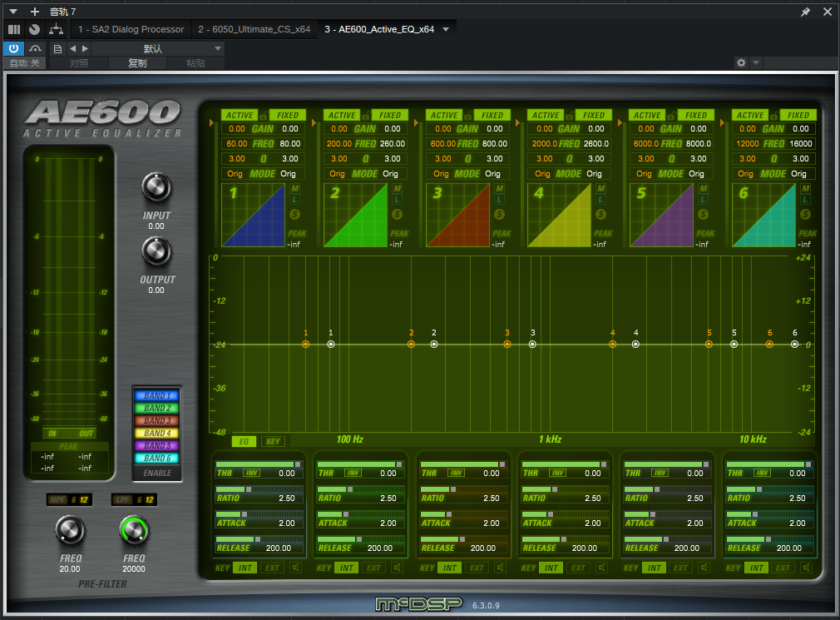Expand the track menu triangle beside 音轨 7
The width and height of the screenshot is (840, 620).
click(x=13, y=12)
